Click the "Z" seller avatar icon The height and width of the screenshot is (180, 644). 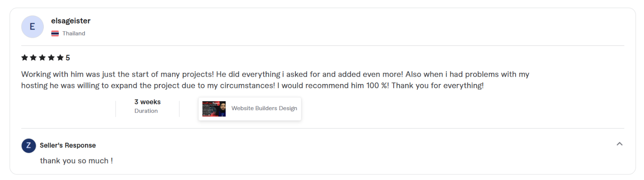pos(28,145)
